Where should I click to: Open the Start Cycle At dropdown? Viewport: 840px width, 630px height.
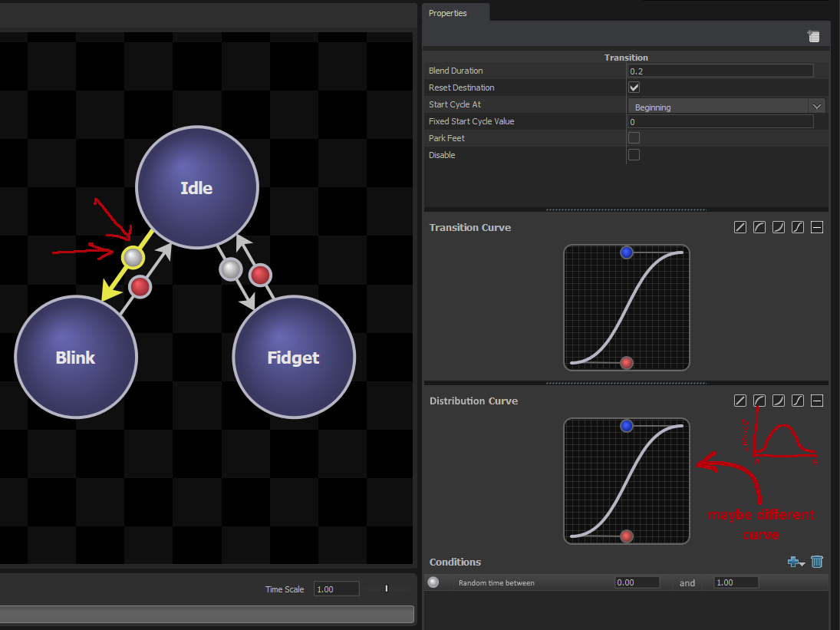click(816, 106)
